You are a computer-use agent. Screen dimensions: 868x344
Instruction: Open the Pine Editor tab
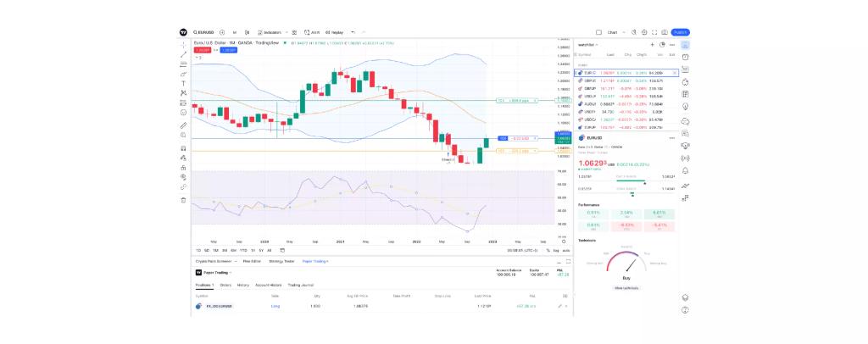click(252, 261)
